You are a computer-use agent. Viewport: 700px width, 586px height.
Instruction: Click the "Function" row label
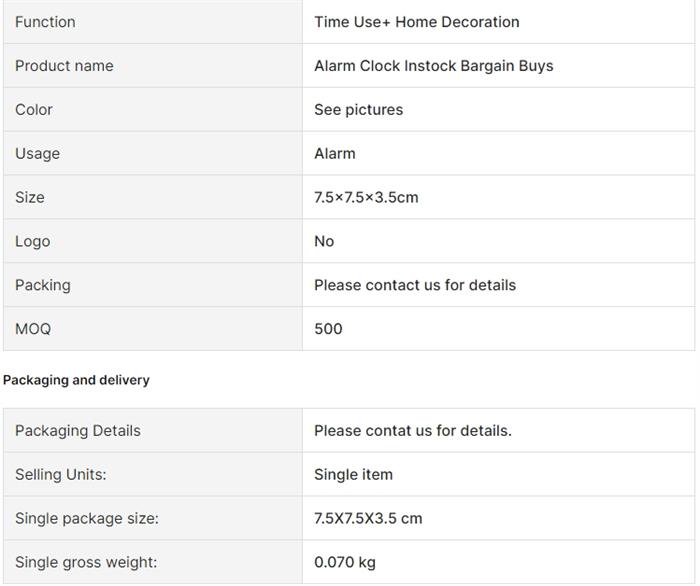[45, 22]
